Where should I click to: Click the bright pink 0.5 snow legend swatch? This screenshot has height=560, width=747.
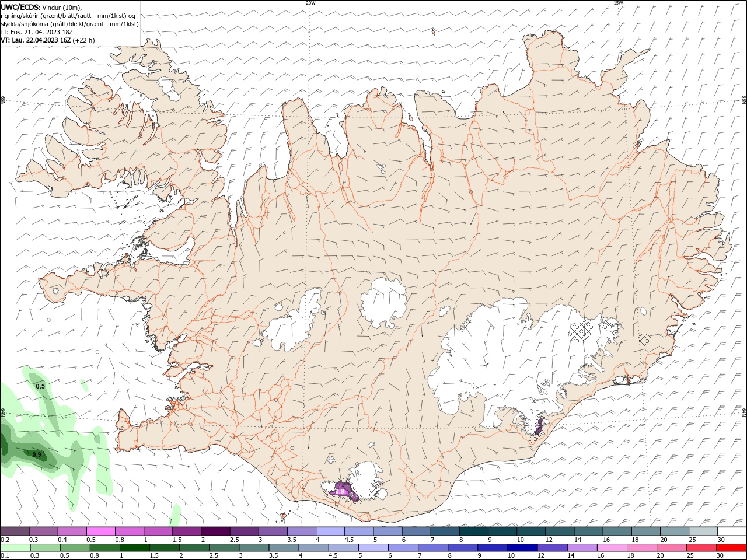point(100,531)
